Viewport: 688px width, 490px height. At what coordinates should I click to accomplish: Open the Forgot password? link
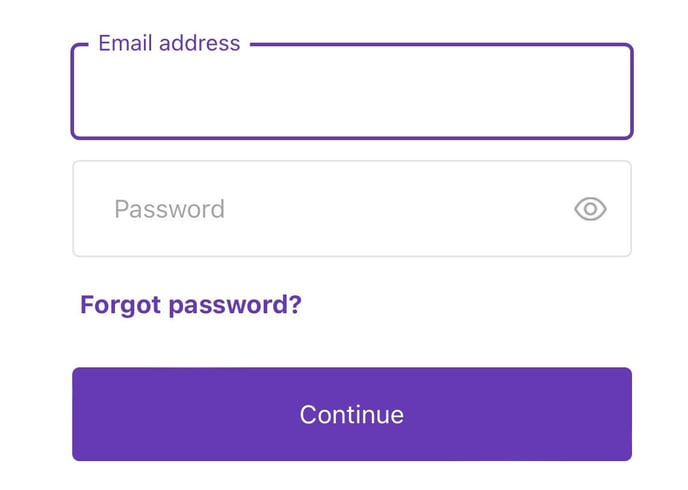pyautogui.click(x=191, y=304)
